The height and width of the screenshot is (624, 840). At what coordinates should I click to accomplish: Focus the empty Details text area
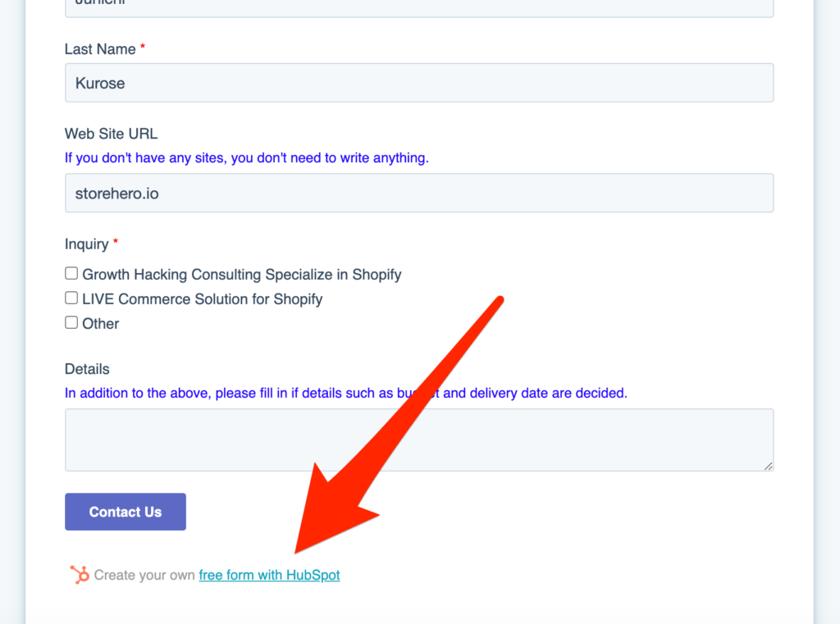coord(419,440)
